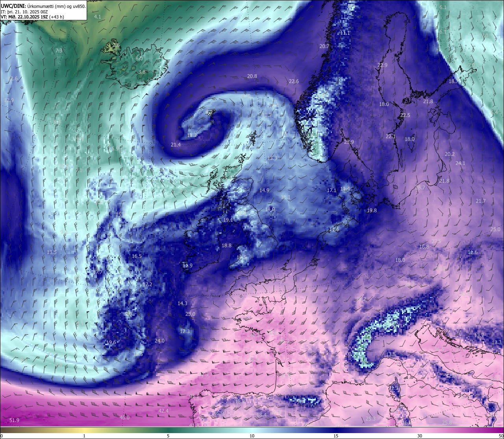Screen dimensions: 504x439
Task: Click the 18.8 value over the Irish Sea
Action: (226, 246)
